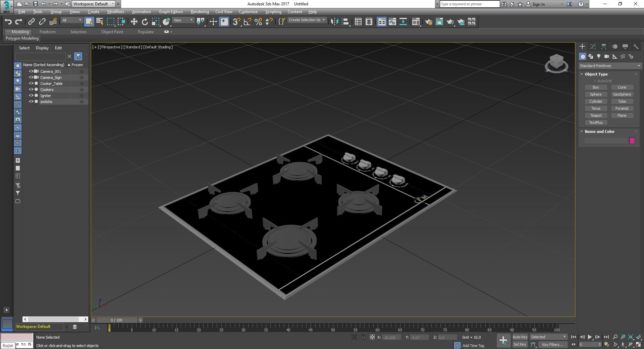Toggle Maximize Viewport icon
This screenshot has width=644, height=349.
point(639,344)
